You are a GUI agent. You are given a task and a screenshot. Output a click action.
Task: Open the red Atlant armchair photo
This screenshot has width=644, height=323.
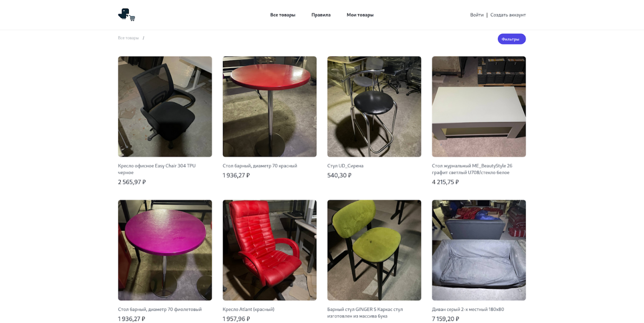(269, 250)
